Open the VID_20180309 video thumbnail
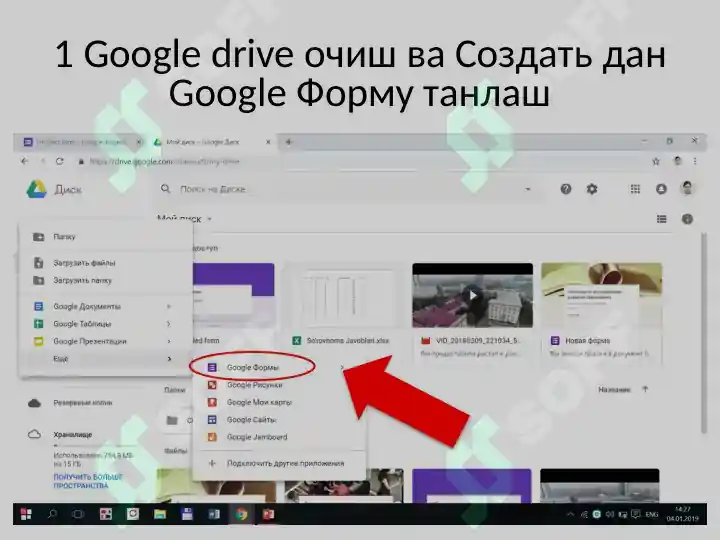This screenshot has width=720, height=540. (x=472, y=295)
